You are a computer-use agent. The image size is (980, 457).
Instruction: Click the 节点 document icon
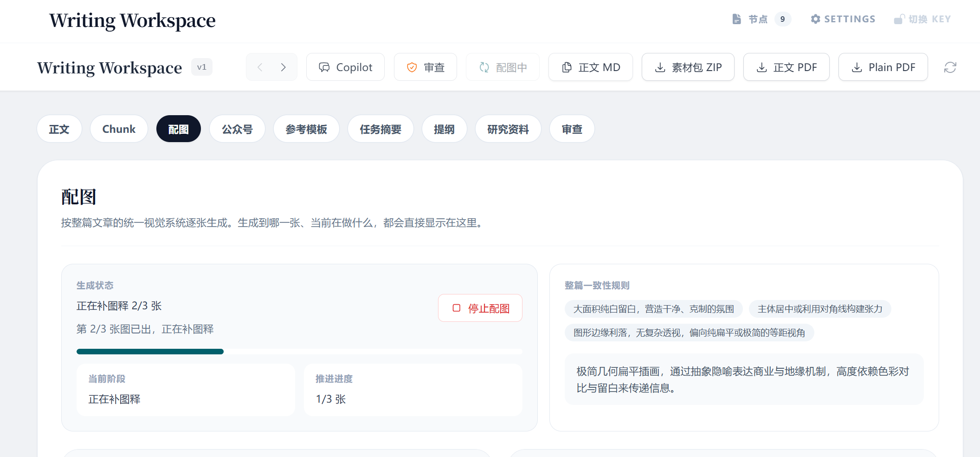[736, 19]
